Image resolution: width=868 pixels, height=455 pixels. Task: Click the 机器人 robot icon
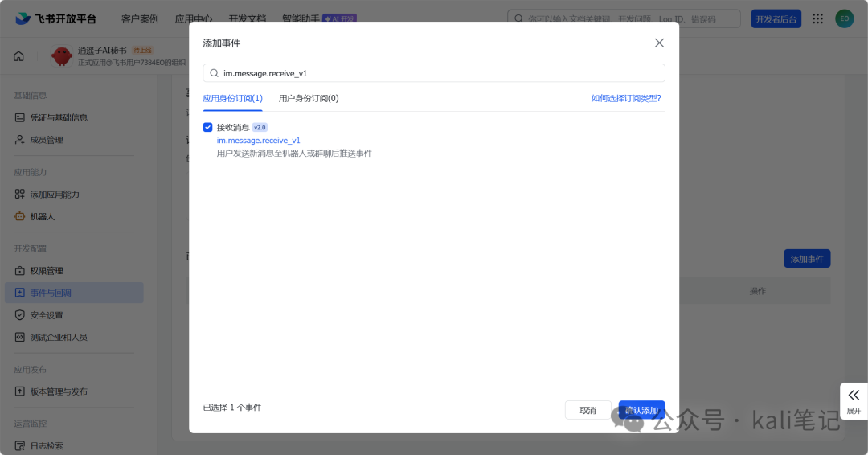pos(20,216)
